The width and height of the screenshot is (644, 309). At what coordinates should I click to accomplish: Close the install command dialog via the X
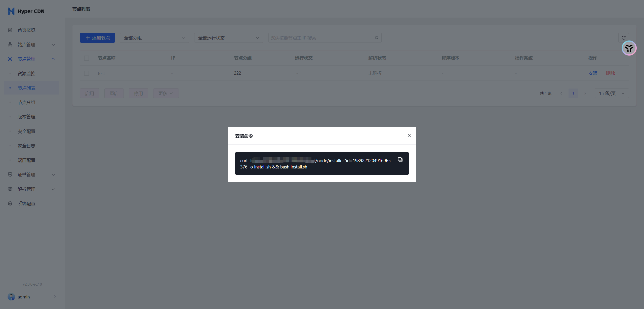(409, 136)
